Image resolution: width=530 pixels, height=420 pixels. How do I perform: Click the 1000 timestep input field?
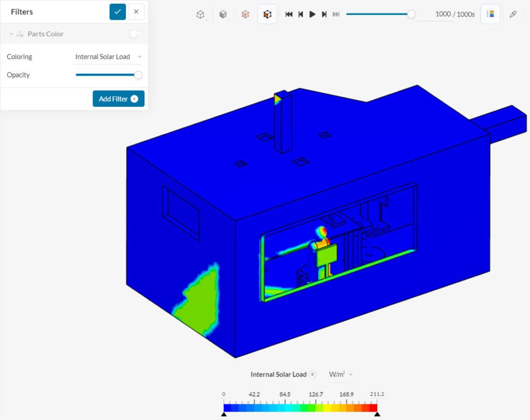443,14
